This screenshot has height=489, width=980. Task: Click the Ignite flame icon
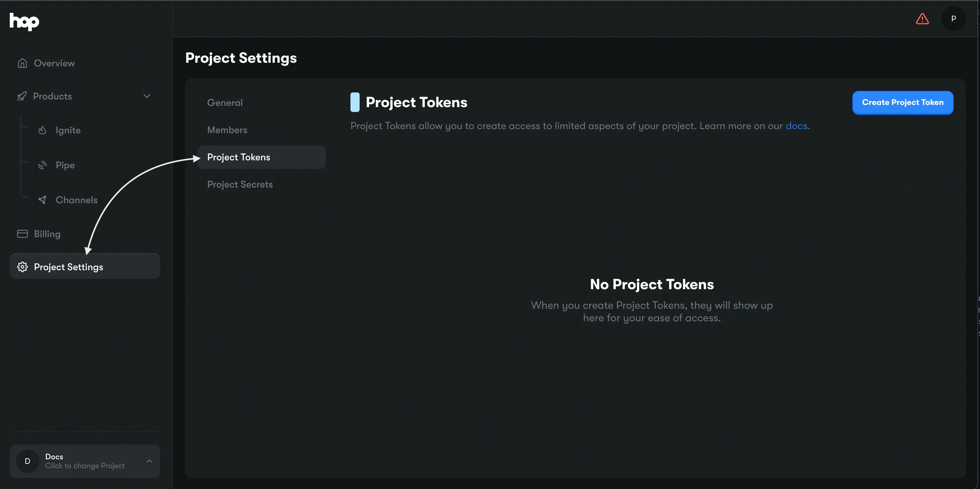coord(42,130)
